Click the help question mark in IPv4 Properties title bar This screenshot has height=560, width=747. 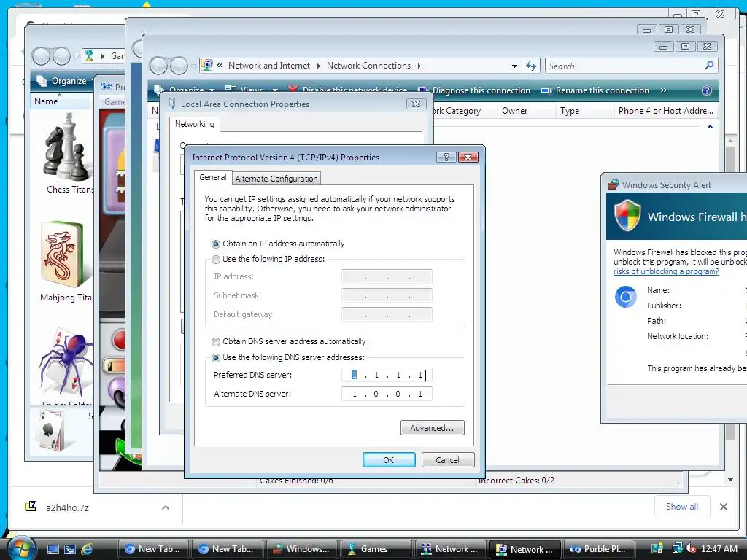(446, 157)
